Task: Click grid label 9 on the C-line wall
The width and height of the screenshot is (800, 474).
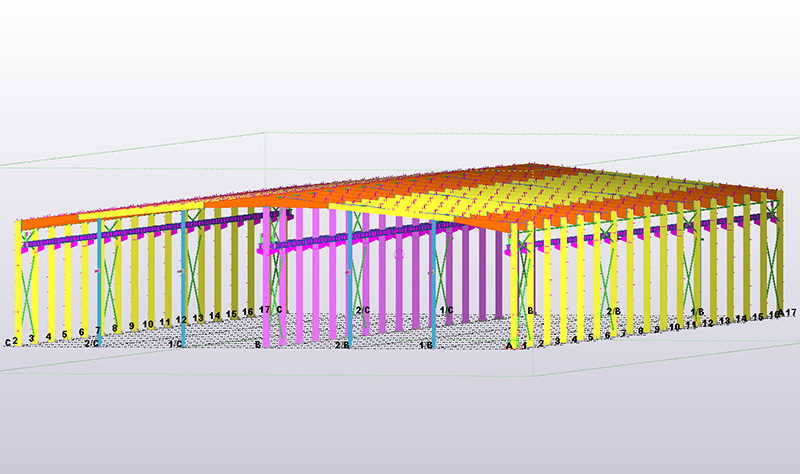Action: coord(131,327)
